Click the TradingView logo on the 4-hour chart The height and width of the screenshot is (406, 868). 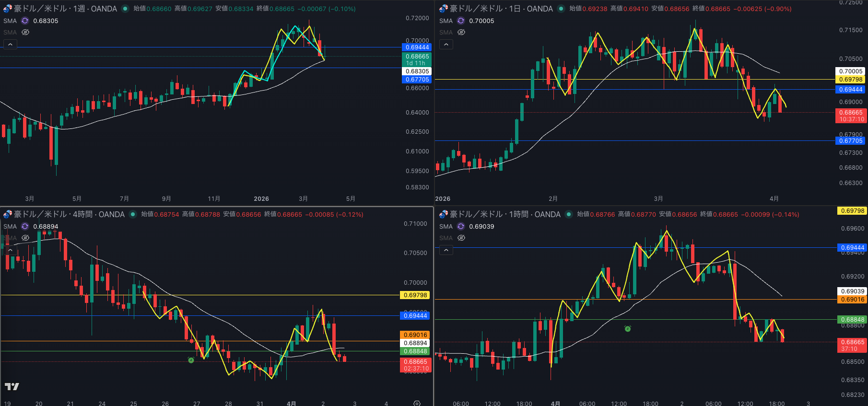tap(12, 386)
